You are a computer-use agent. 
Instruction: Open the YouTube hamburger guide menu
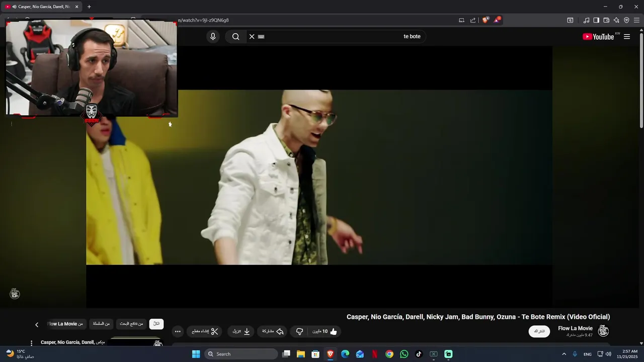627,37
